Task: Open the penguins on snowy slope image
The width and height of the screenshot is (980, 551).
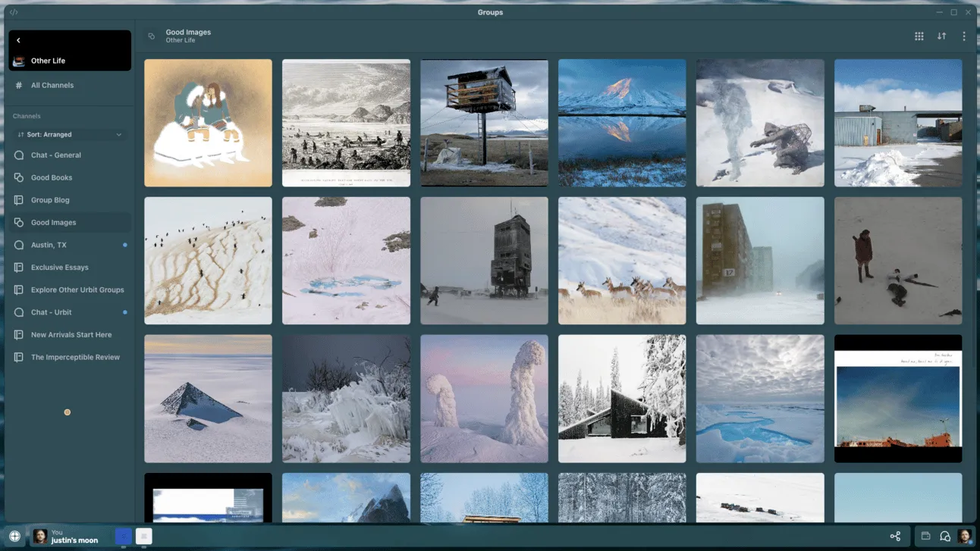Action: (208, 261)
